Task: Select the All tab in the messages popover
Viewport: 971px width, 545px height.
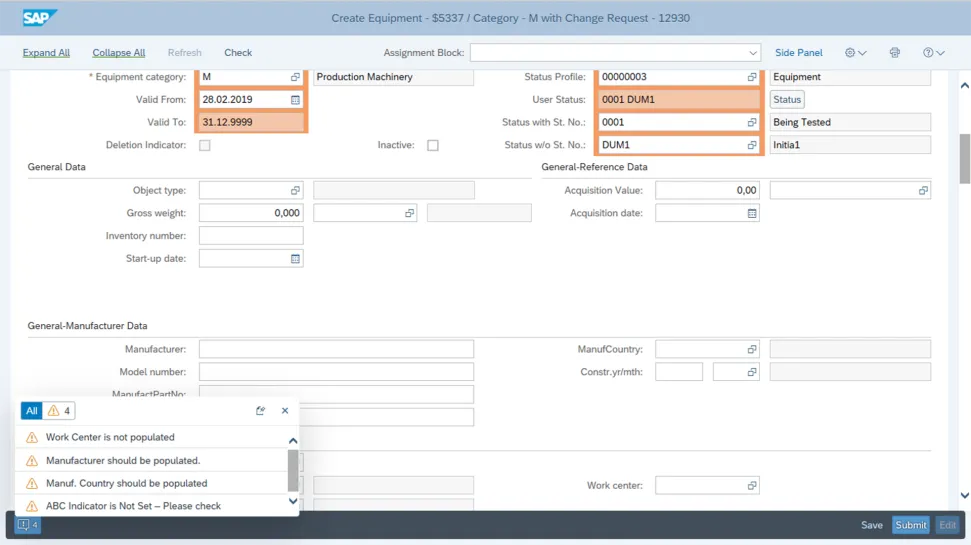Action: tap(32, 410)
